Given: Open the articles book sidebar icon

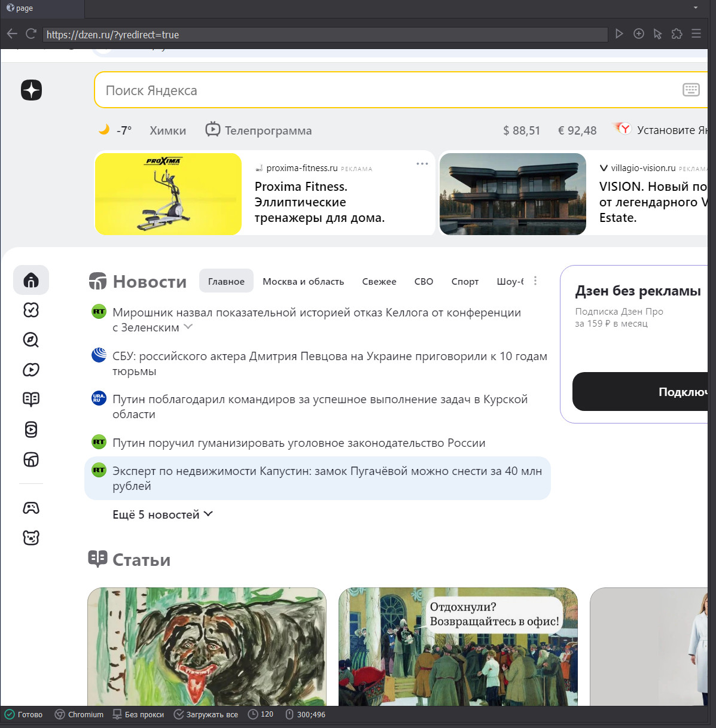Looking at the screenshot, I should (x=31, y=400).
